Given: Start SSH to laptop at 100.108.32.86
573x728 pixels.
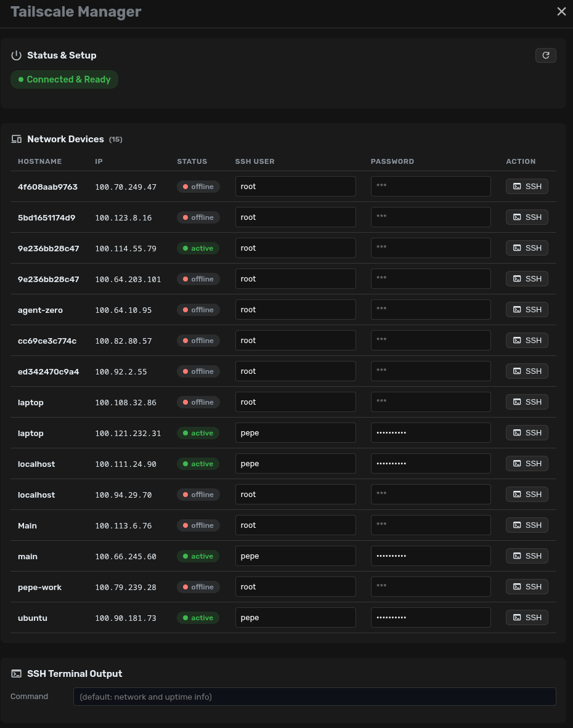Looking at the screenshot, I should coord(527,402).
